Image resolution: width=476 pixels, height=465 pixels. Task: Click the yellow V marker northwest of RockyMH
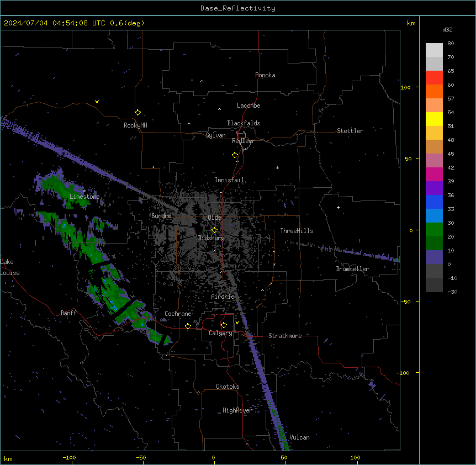click(x=97, y=102)
